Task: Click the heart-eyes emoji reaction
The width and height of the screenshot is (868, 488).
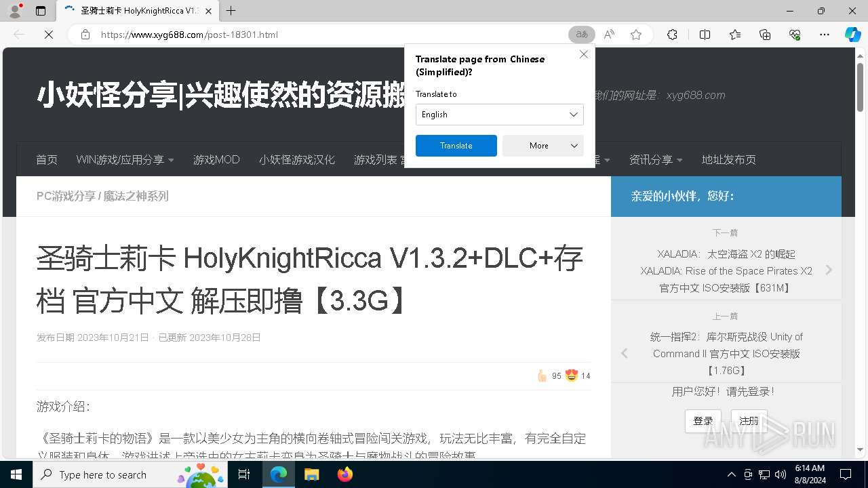Action: coord(572,375)
